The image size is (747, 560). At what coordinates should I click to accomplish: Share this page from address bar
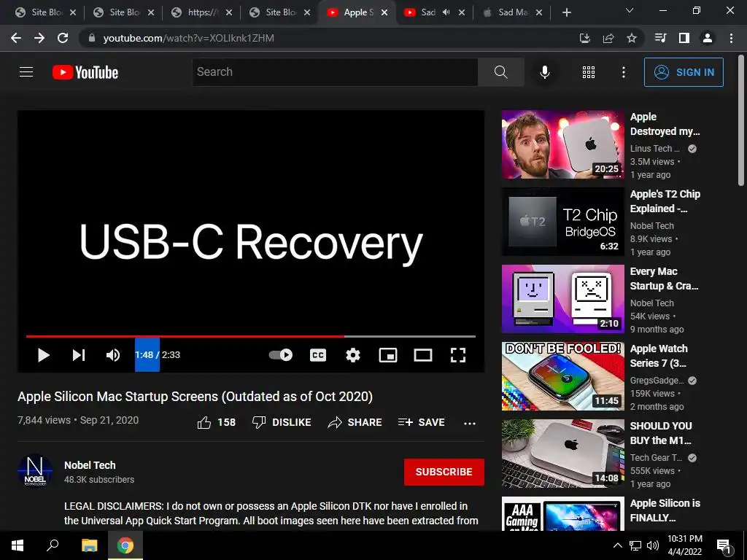[x=608, y=38]
